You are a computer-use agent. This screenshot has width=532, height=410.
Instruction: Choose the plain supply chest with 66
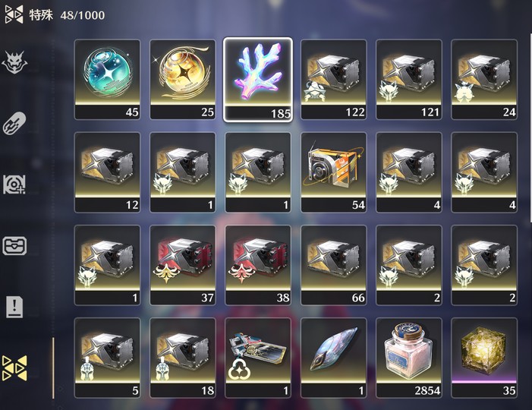click(x=333, y=266)
